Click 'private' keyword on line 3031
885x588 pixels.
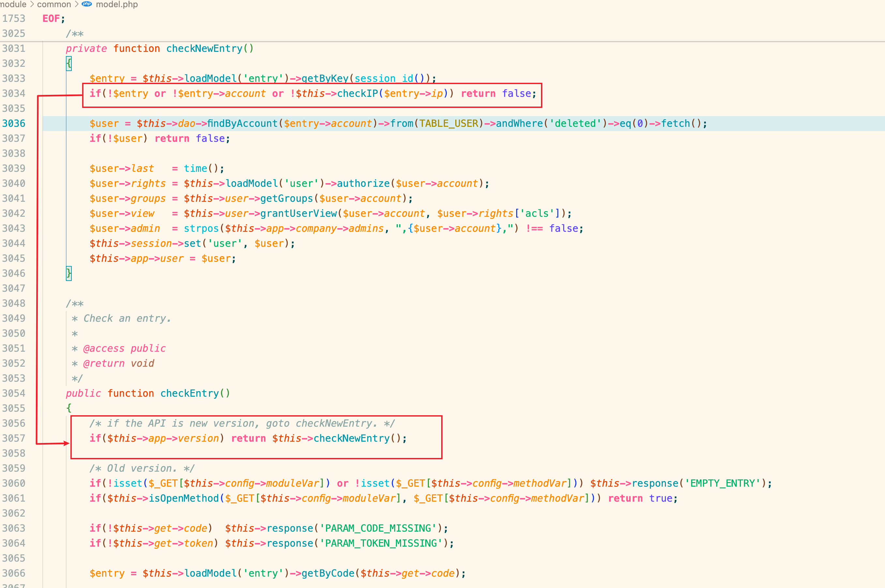tap(86, 49)
